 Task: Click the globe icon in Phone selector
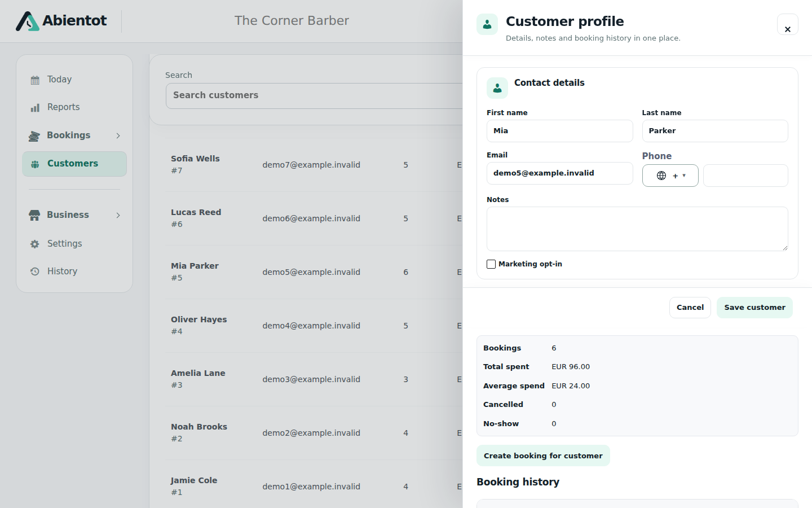point(661,176)
